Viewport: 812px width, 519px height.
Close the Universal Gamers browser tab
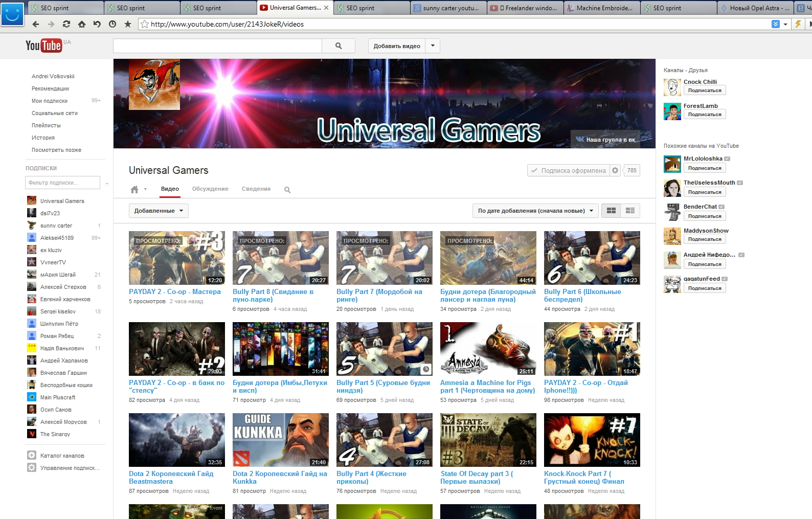click(326, 8)
